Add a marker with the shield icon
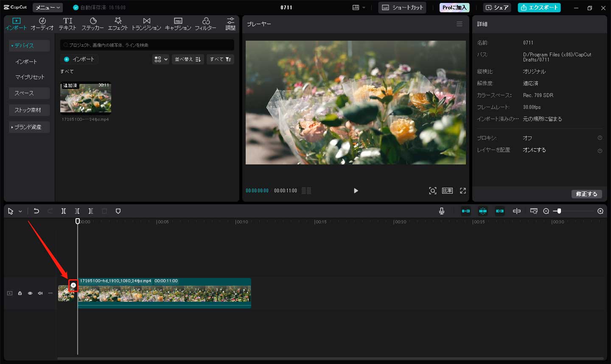Viewport: 611px width, 364px height. click(118, 211)
